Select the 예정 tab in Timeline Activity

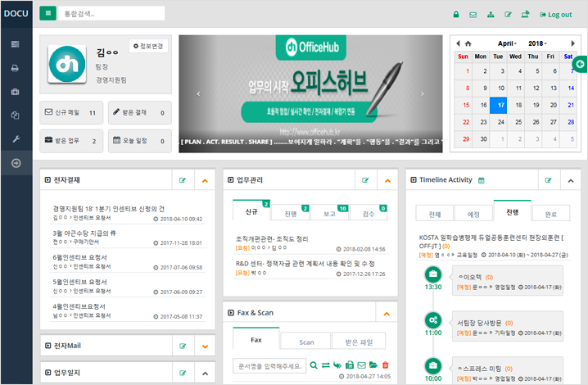point(473,214)
